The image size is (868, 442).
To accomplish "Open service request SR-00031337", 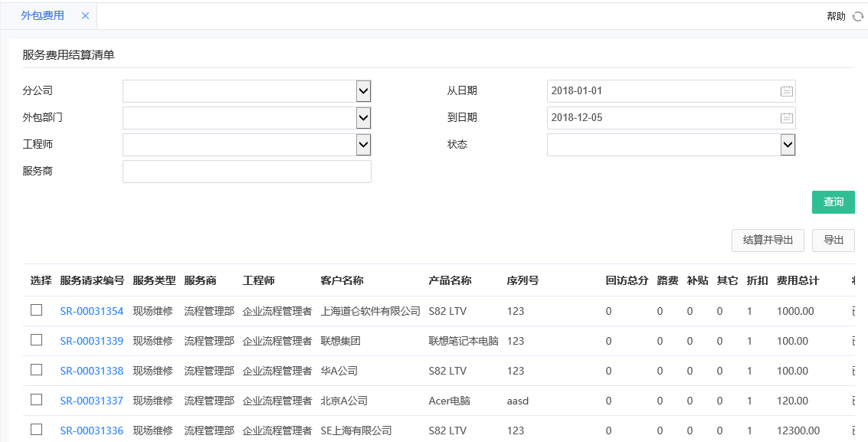I will 91,400.
